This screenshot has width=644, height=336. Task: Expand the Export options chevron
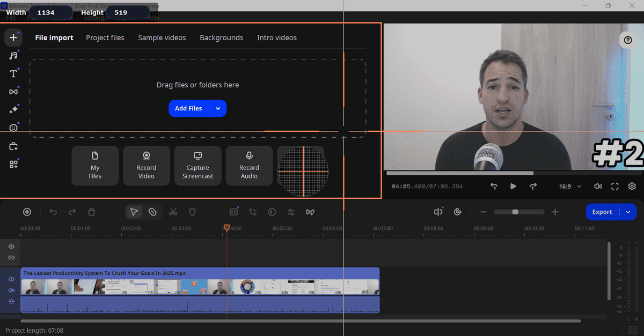click(627, 212)
